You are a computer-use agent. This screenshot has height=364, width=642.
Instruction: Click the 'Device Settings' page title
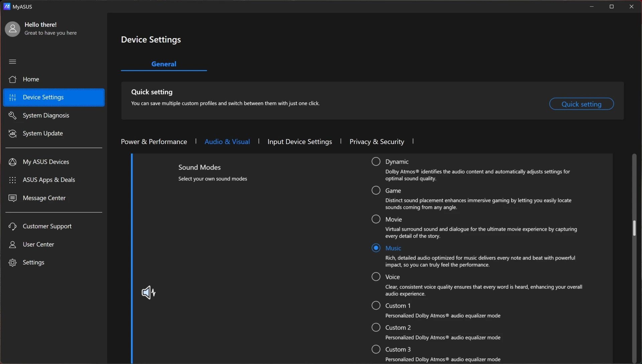[151, 39]
